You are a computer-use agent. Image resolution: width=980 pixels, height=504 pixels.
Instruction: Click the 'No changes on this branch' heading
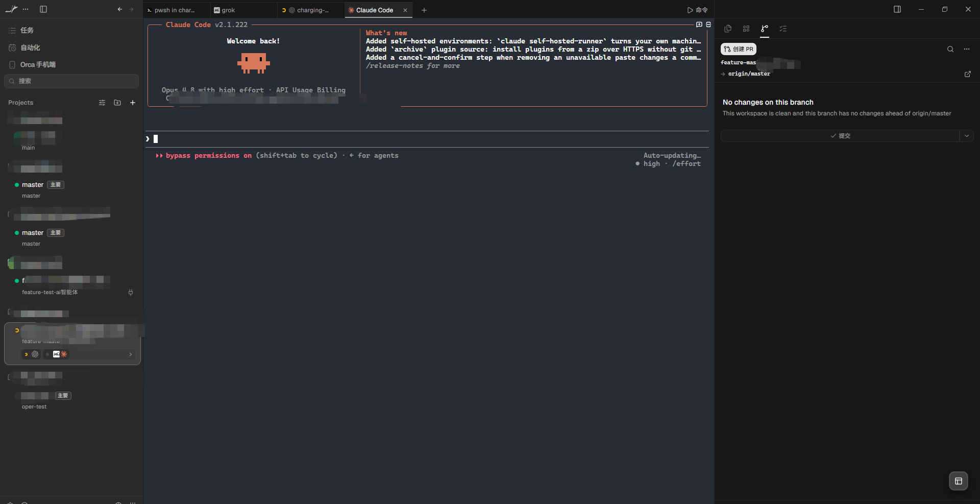[768, 103]
